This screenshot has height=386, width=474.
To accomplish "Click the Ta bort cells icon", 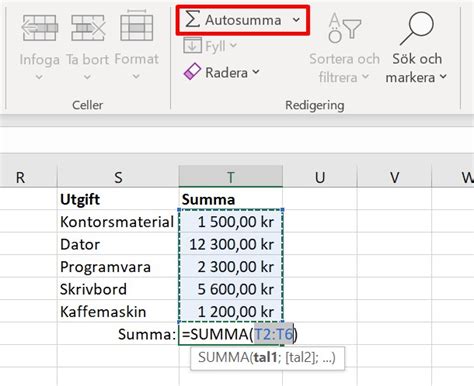I will pos(88,28).
